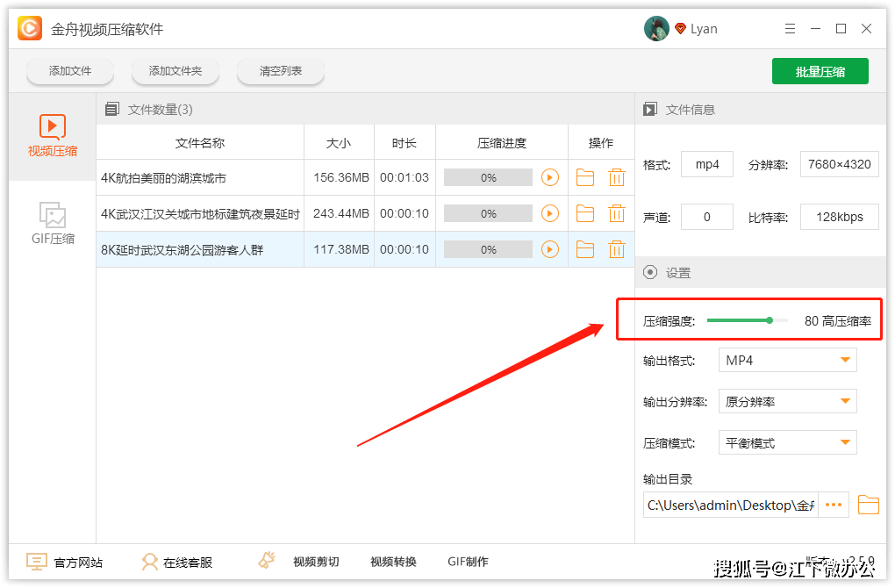Open 在线客服 support link

pyautogui.click(x=177, y=563)
